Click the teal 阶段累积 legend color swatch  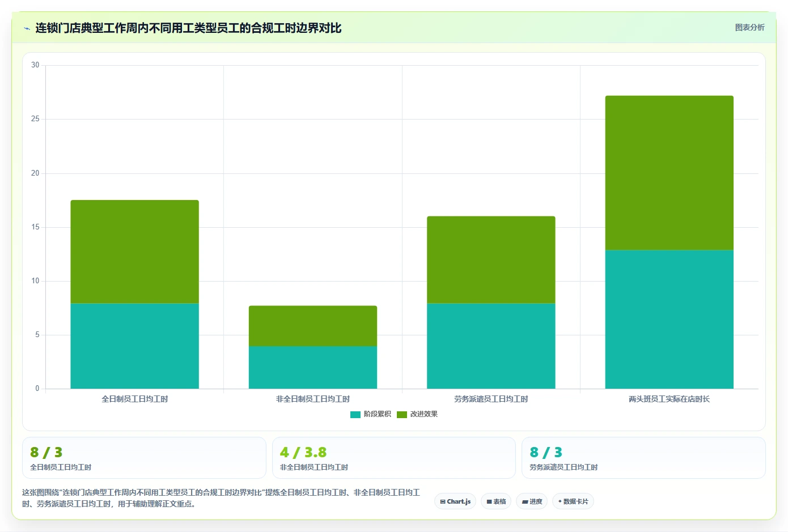coord(355,415)
